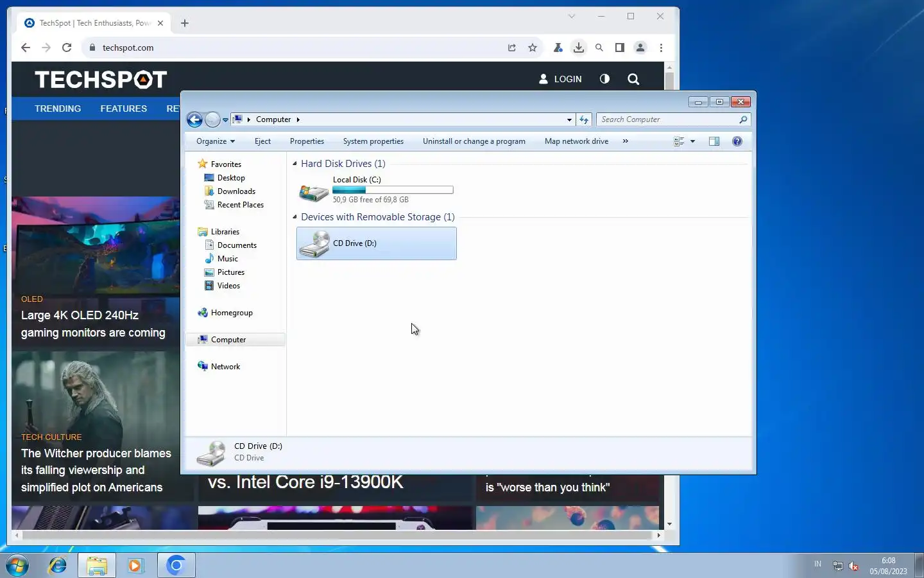Image resolution: width=924 pixels, height=578 pixels.
Task: Click the browser side panel icon
Action: [x=620, y=48]
